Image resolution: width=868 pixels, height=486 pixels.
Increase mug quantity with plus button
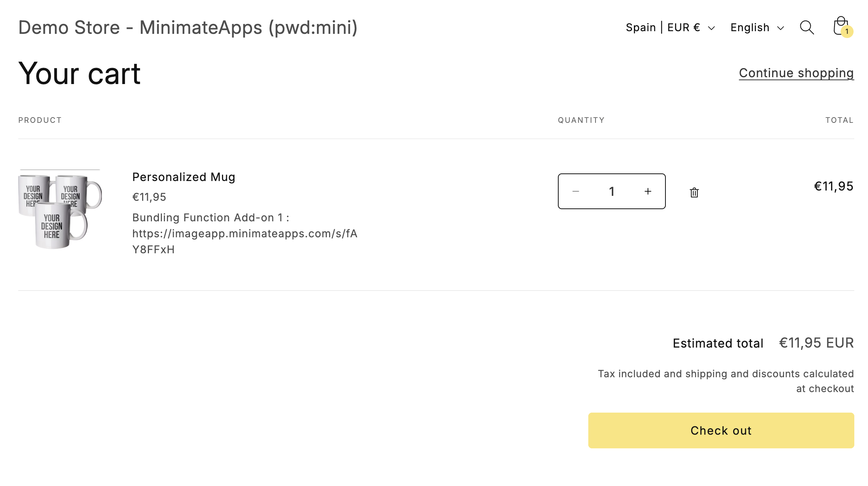tap(648, 191)
